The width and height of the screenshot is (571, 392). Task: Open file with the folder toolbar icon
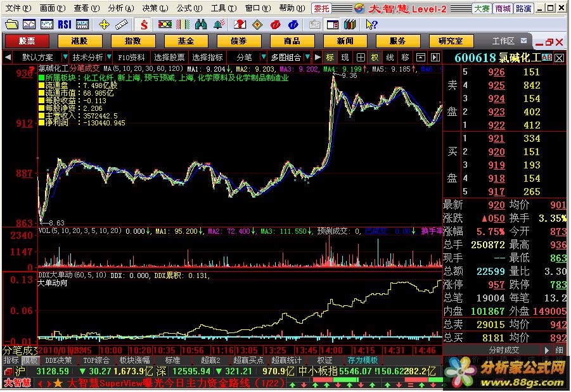tap(11, 25)
